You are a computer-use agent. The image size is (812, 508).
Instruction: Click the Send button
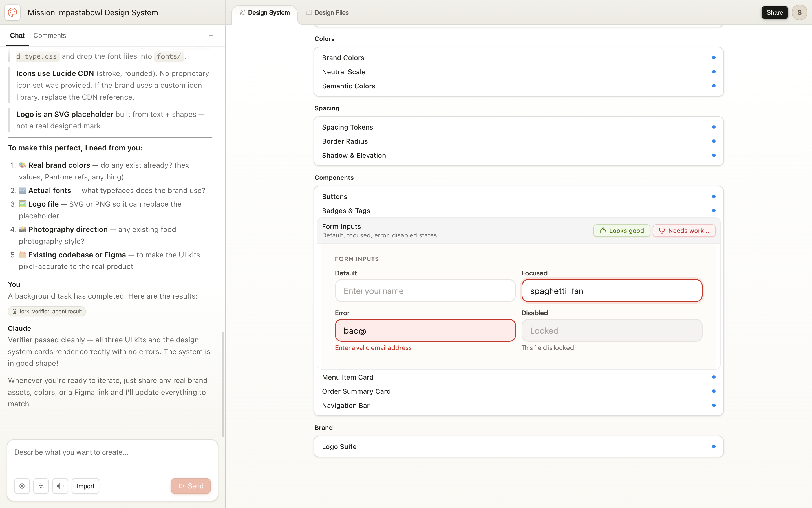(191, 486)
